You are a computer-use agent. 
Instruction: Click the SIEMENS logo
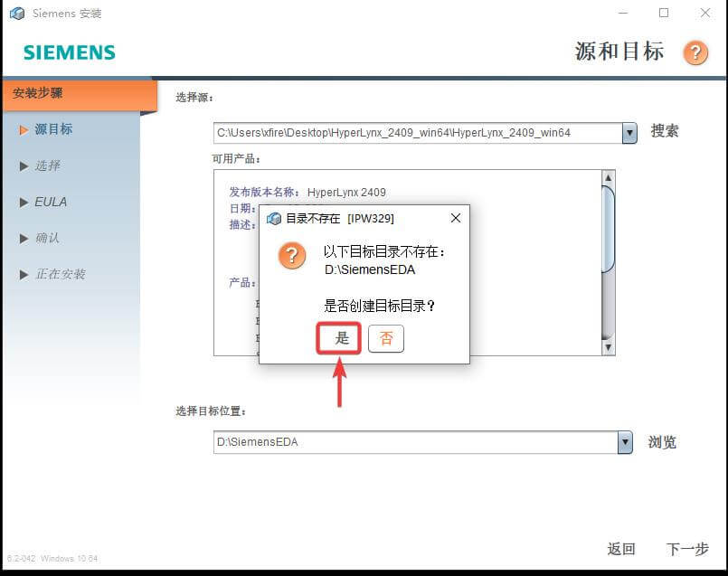[x=69, y=52]
